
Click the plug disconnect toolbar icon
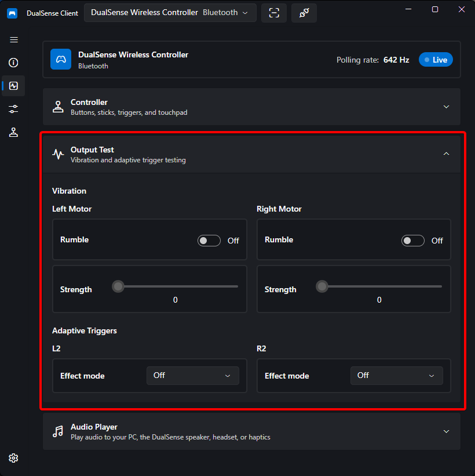point(304,13)
